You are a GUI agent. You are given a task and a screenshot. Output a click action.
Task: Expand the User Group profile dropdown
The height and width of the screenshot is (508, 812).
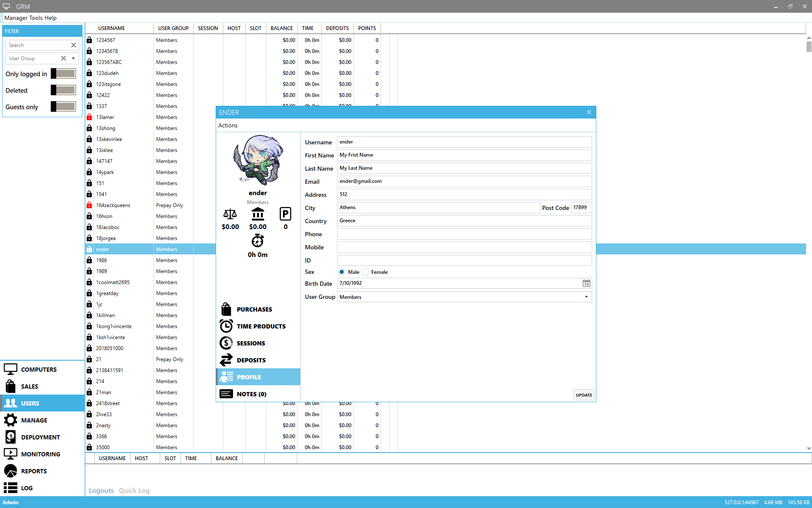tap(586, 297)
